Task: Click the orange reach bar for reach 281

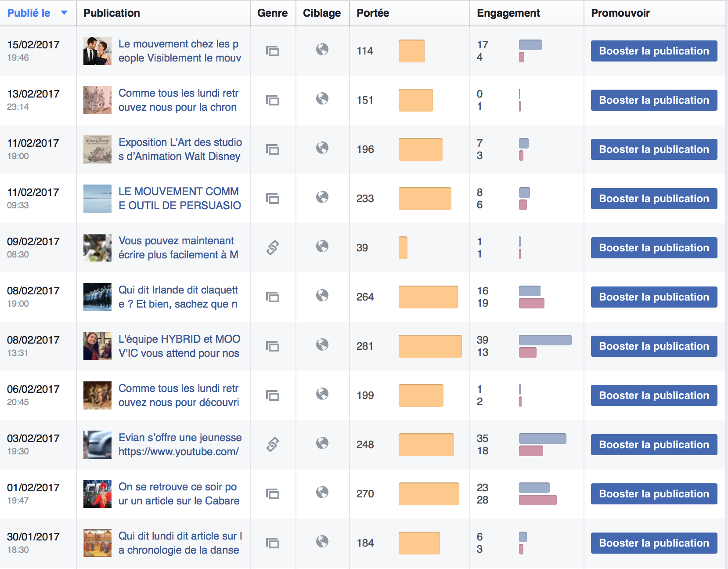Action: (x=430, y=346)
